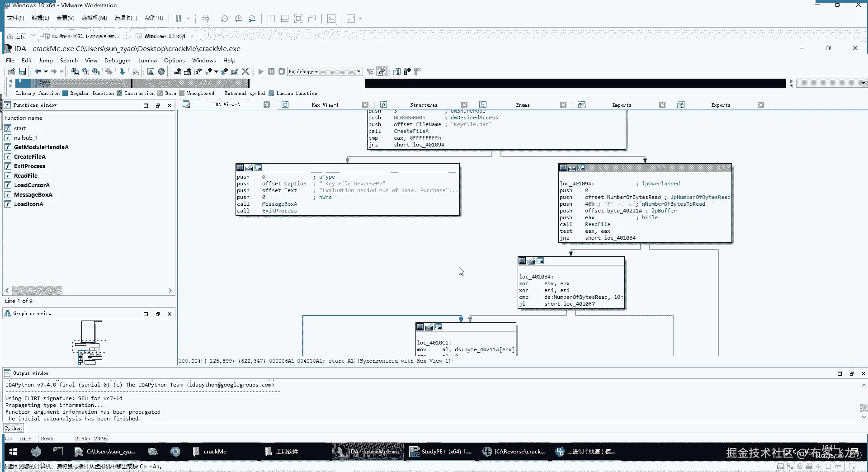Click the VMware snapshot clock icon

click(x=225, y=19)
